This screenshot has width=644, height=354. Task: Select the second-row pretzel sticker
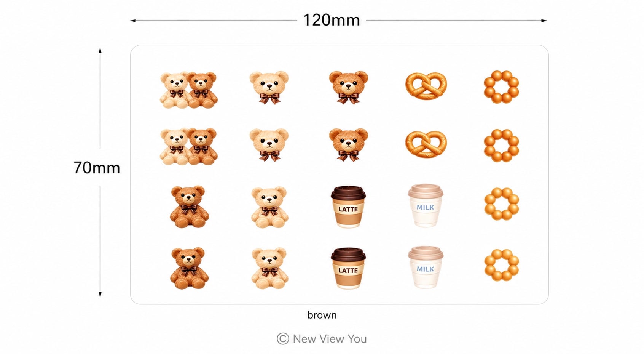(426, 144)
